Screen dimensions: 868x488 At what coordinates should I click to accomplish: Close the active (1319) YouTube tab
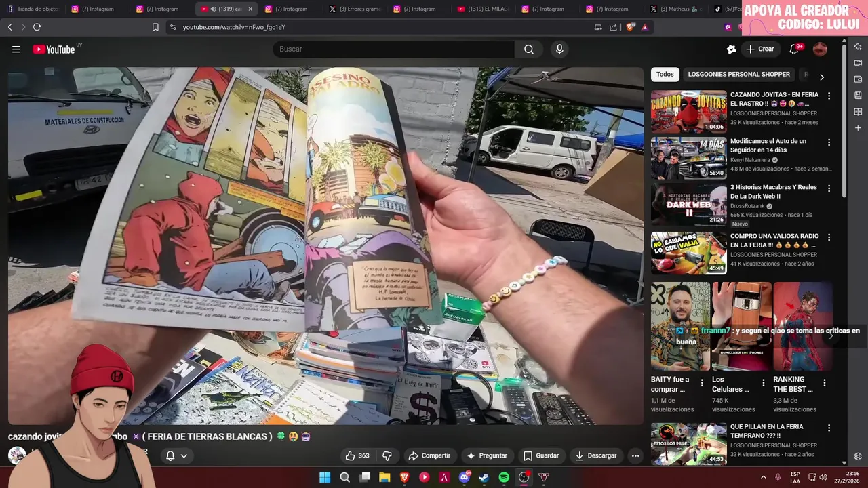(250, 9)
